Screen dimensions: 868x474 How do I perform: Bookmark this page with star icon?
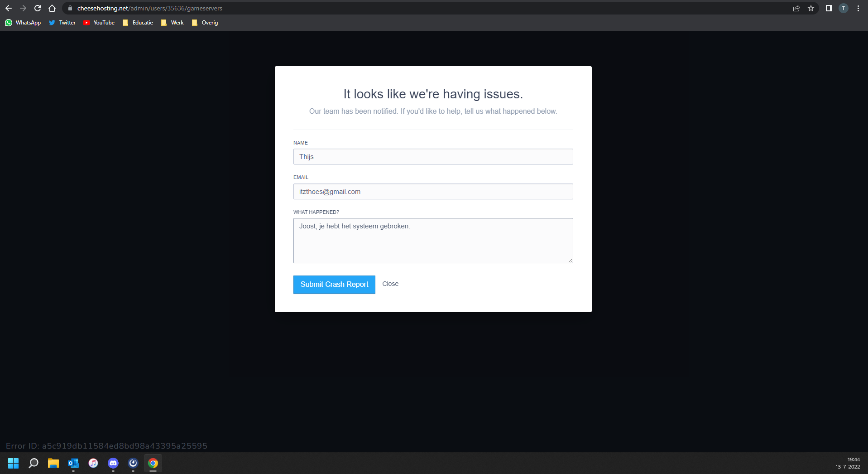click(811, 8)
